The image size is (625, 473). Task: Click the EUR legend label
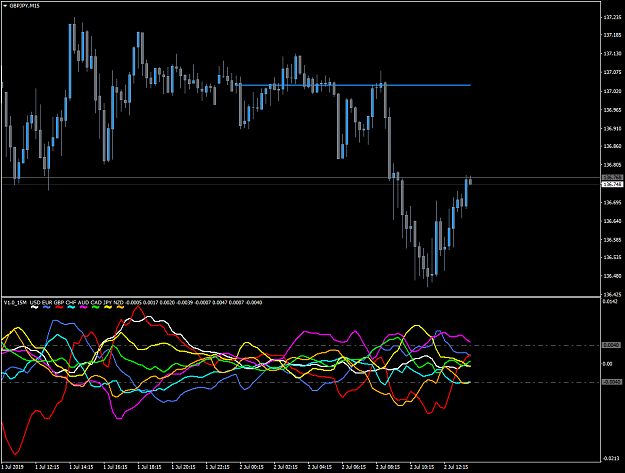point(47,302)
